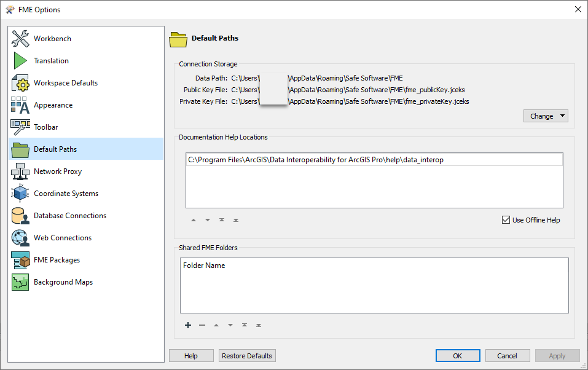Open Coordinate Systems options
Screen dimensions: 588x370
(66, 194)
